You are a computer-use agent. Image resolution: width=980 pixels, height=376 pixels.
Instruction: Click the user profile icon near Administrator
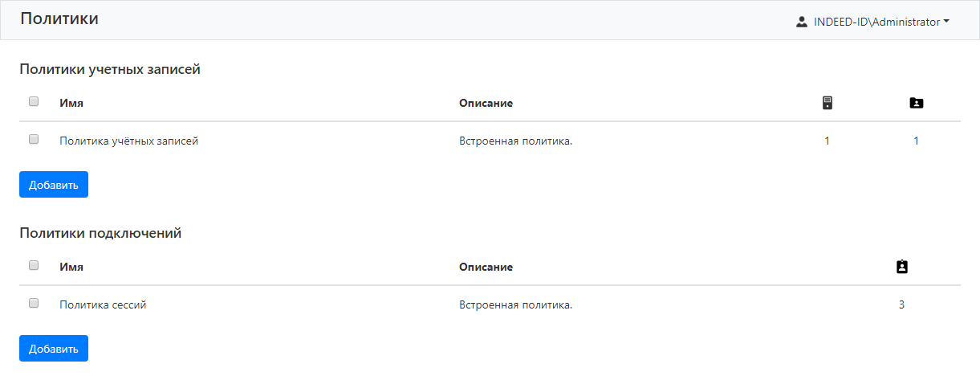pos(801,22)
